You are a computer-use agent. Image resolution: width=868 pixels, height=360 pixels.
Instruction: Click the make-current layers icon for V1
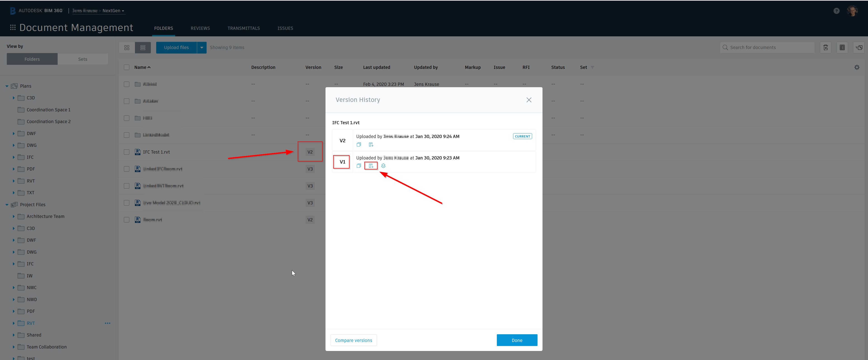pyautogui.click(x=383, y=166)
